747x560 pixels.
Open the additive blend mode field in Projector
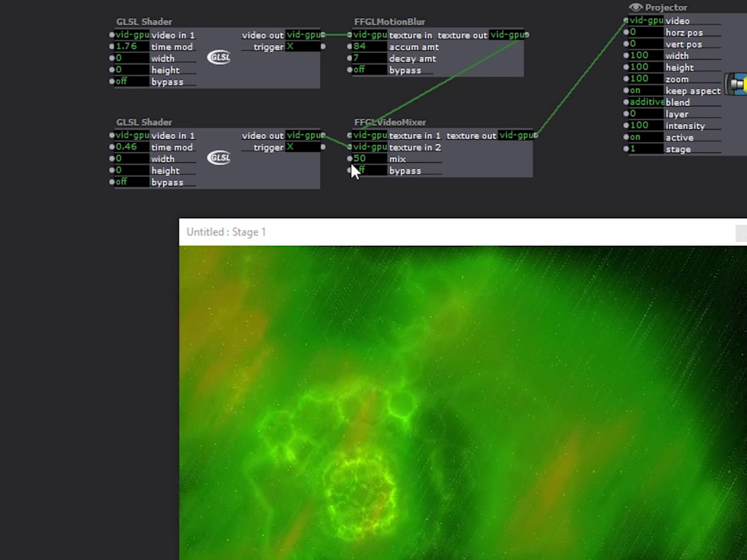tap(646, 103)
